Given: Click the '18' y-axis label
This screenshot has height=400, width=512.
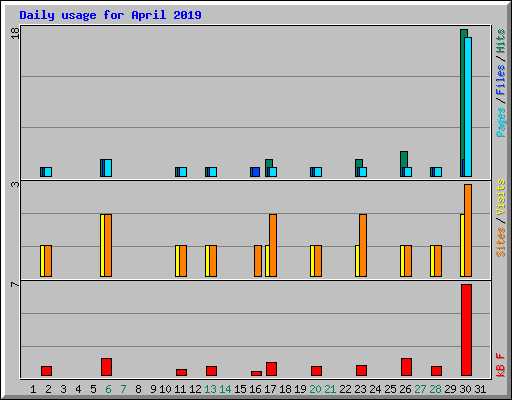Looking at the screenshot, I should click(x=15, y=33).
